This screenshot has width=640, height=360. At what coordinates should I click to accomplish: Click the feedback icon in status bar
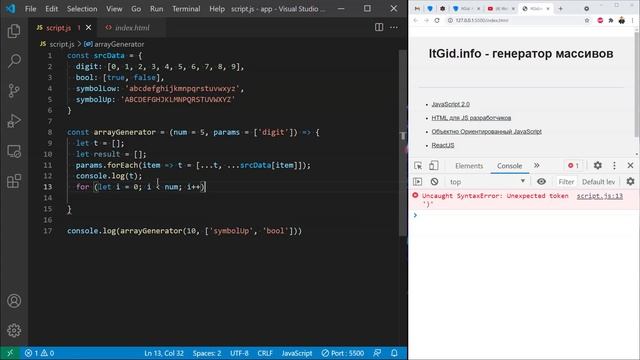tap(377, 353)
